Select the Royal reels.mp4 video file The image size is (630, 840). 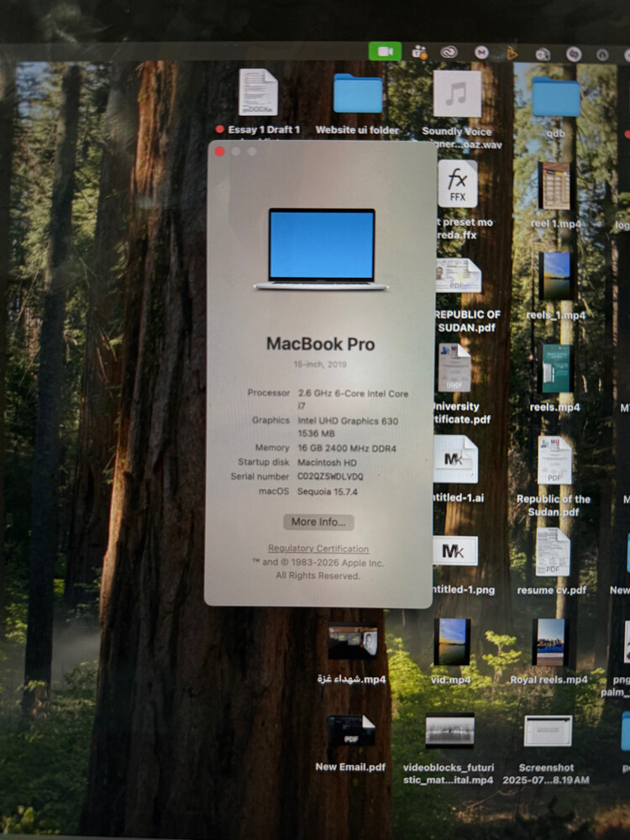(549, 643)
